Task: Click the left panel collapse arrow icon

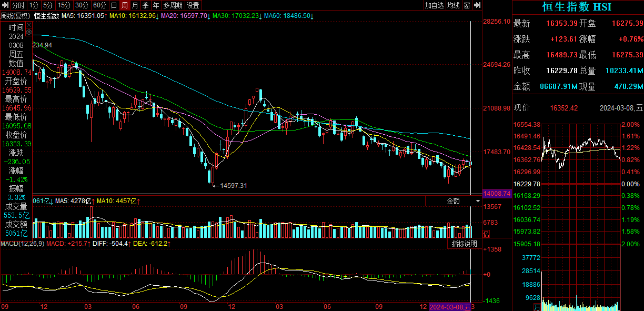Action: coord(4,5)
